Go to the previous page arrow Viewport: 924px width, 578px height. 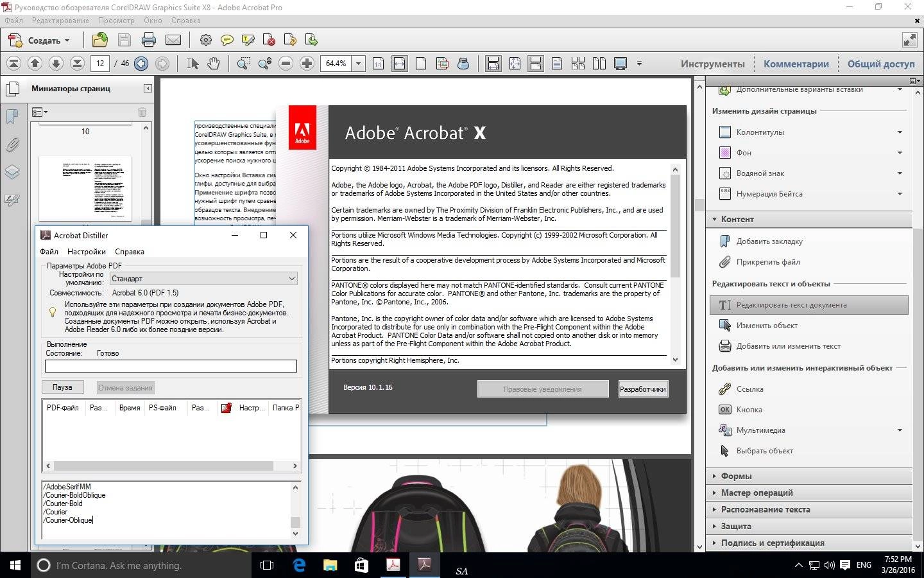point(35,63)
